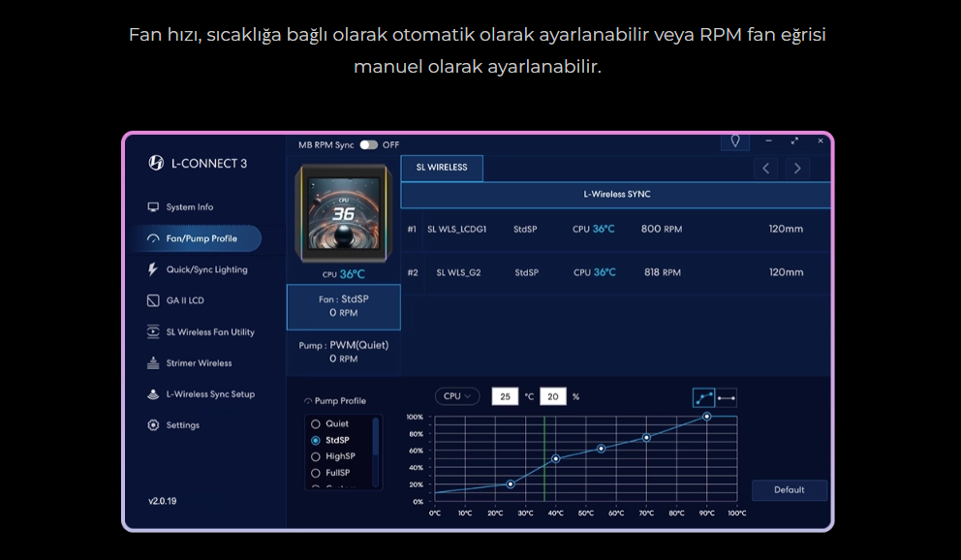Select the HighSP profile radio button
Viewport: 961px width, 560px height.
click(316, 456)
